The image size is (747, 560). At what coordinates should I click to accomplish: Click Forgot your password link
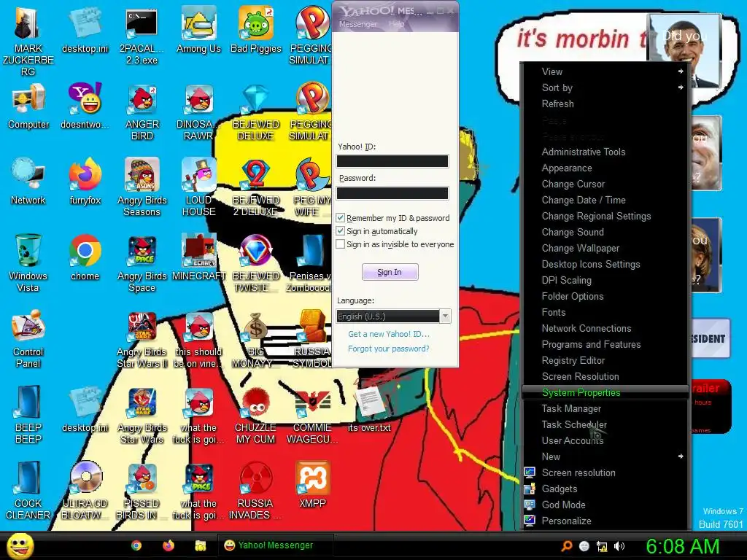coord(388,349)
